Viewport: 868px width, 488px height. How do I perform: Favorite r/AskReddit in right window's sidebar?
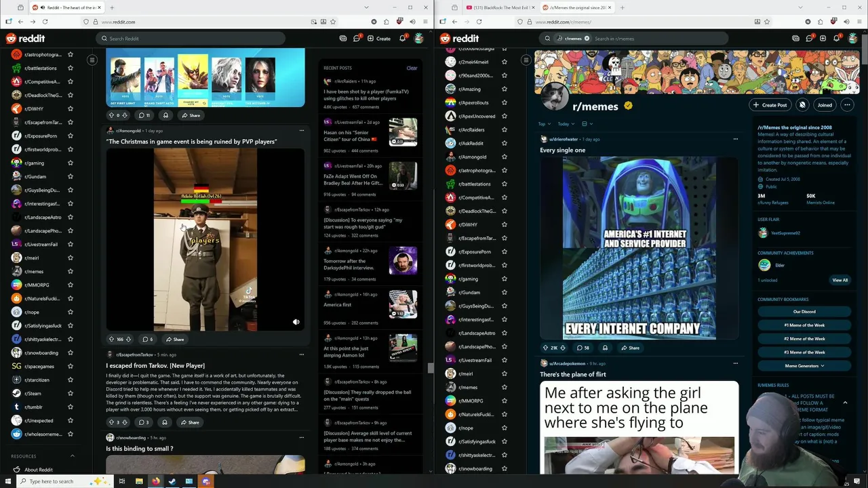(x=505, y=143)
